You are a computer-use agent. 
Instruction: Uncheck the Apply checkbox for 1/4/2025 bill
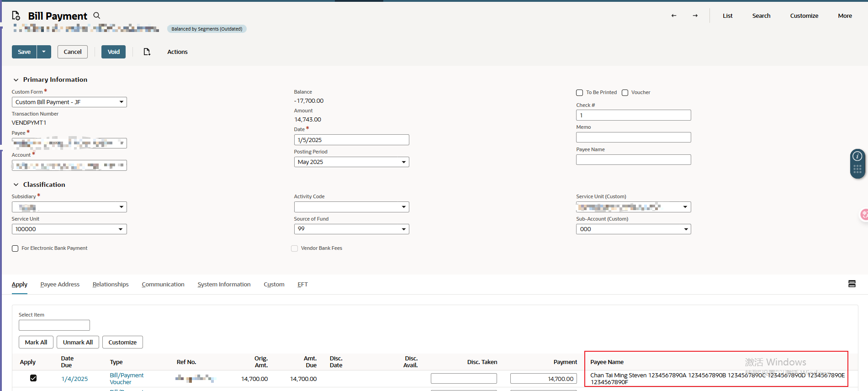click(x=33, y=378)
